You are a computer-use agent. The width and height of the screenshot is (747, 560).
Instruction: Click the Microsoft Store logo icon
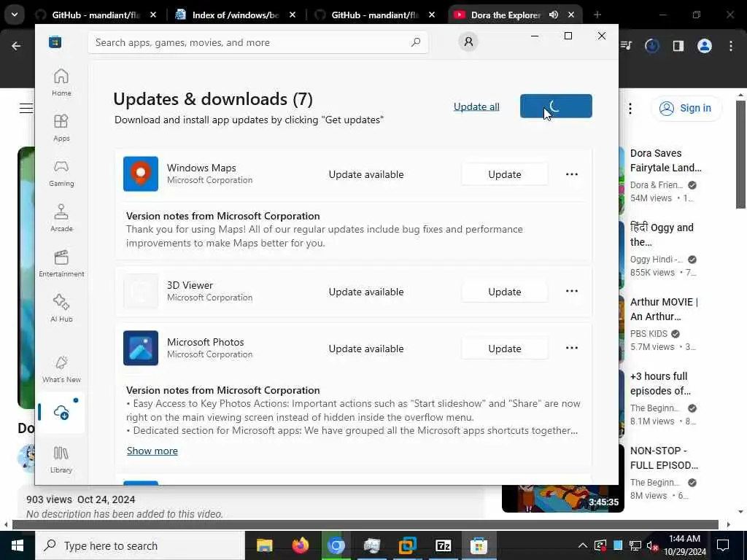pos(55,42)
